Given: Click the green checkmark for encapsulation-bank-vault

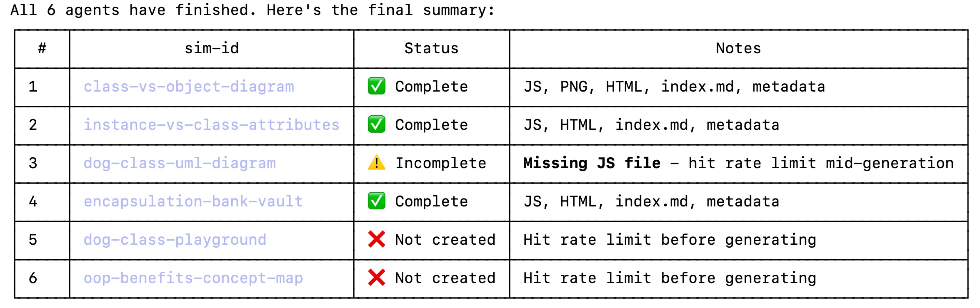Looking at the screenshot, I should [x=377, y=201].
